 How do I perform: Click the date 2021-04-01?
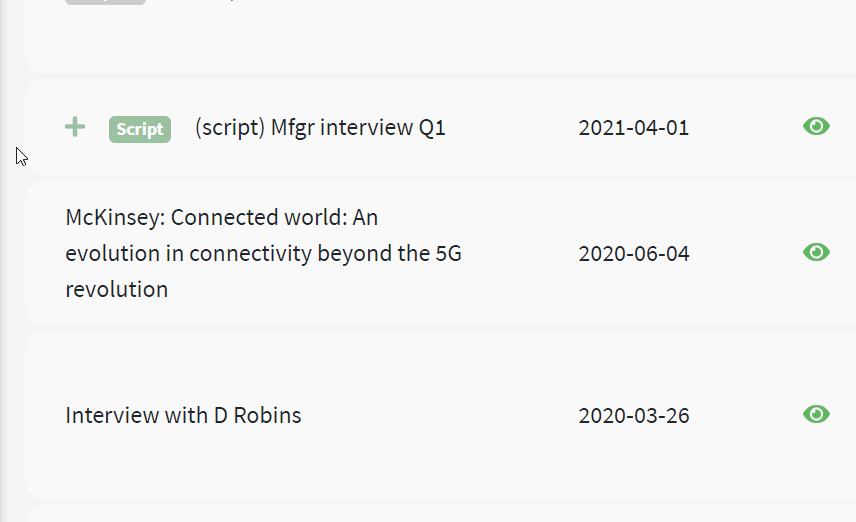point(633,128)
